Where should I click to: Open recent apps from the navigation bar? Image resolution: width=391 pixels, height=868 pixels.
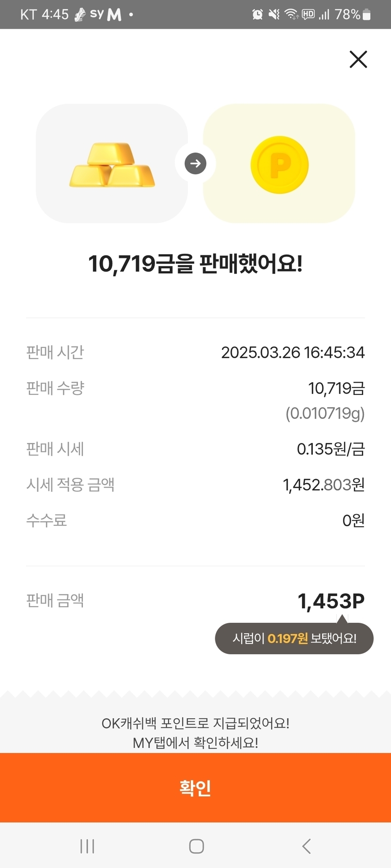click(87, 846)
